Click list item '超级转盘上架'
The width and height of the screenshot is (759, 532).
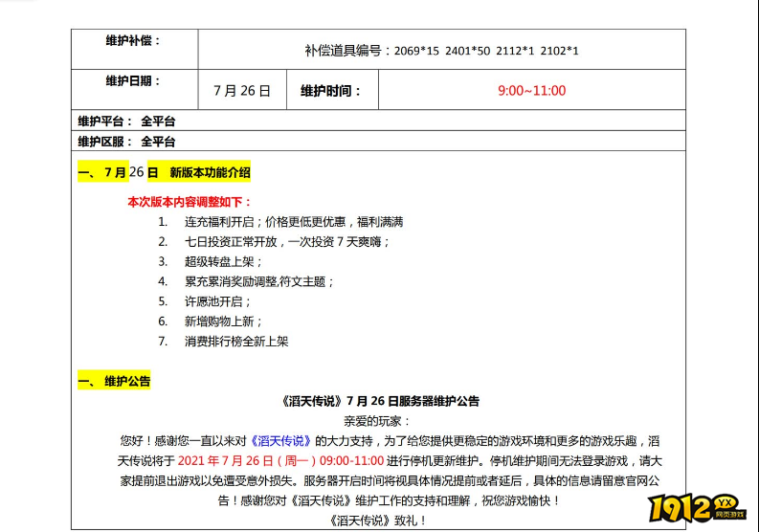click(219, 261)
